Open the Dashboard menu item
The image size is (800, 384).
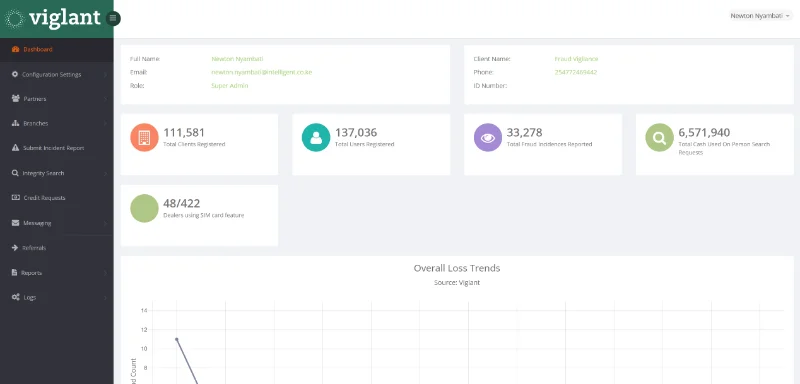57,49
